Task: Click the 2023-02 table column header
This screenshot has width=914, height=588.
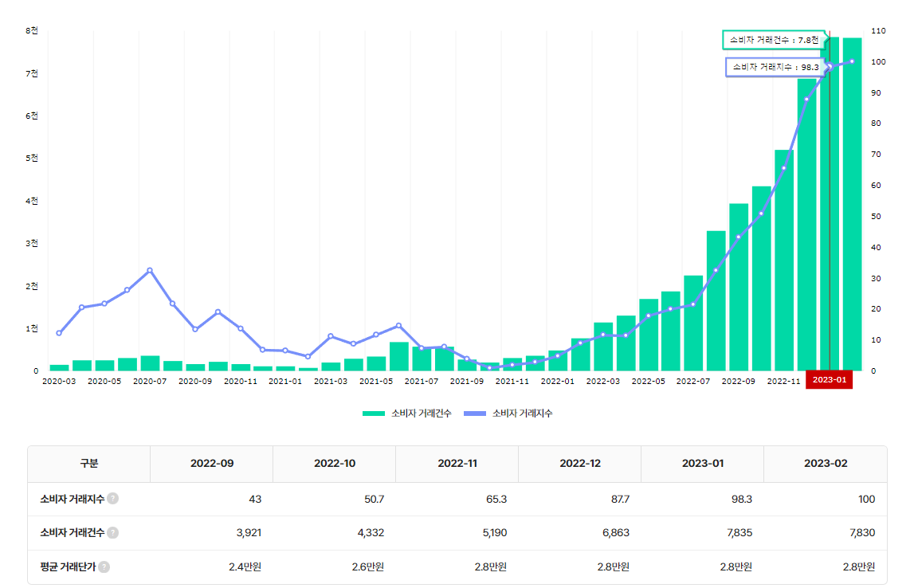Action: pos(826,463)
